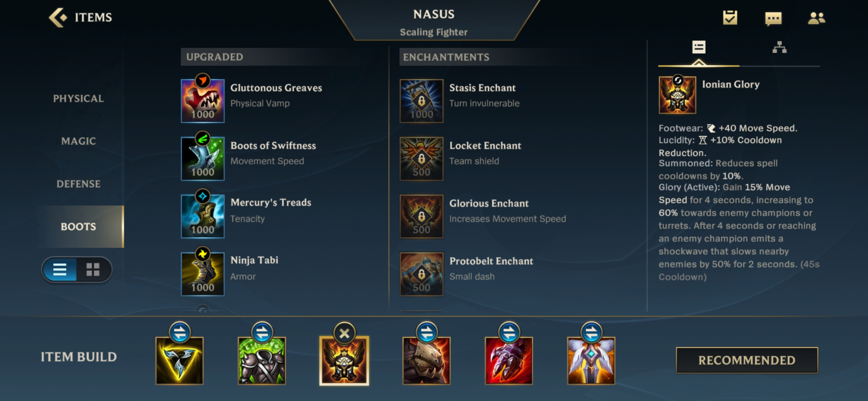Viewport: 868px width, 401px height.
Task: Choose the Stasis Enchant icon
Action: [421, 101]
